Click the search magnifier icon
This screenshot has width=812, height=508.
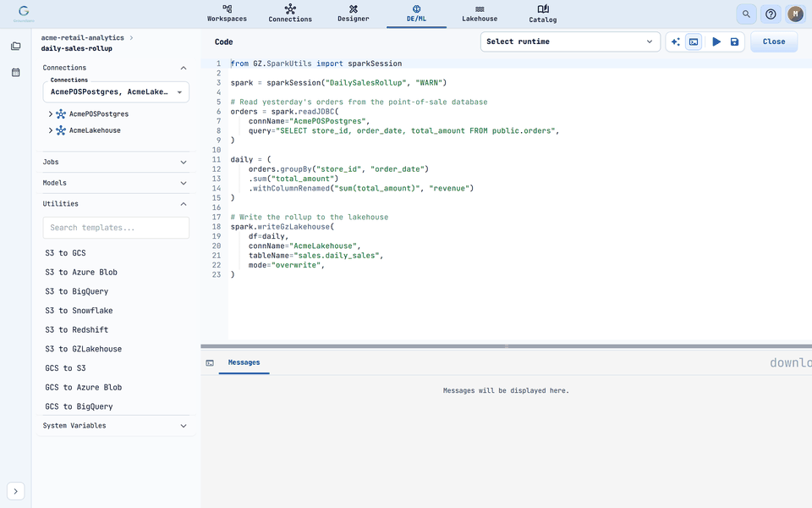coord(746,14)
